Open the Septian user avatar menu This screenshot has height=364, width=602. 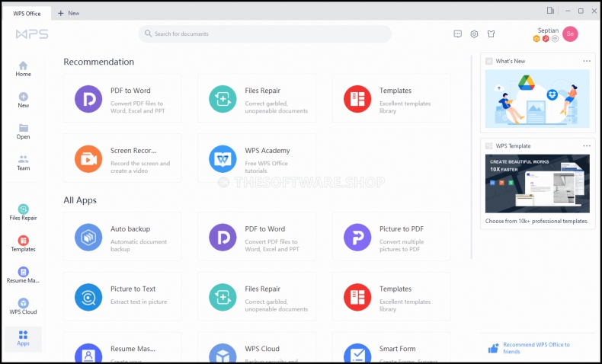570,34
